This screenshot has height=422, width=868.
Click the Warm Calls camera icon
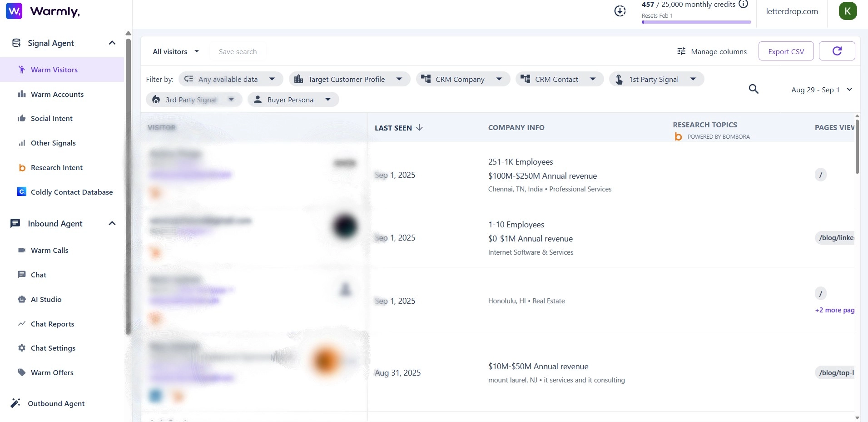[21, 250]
